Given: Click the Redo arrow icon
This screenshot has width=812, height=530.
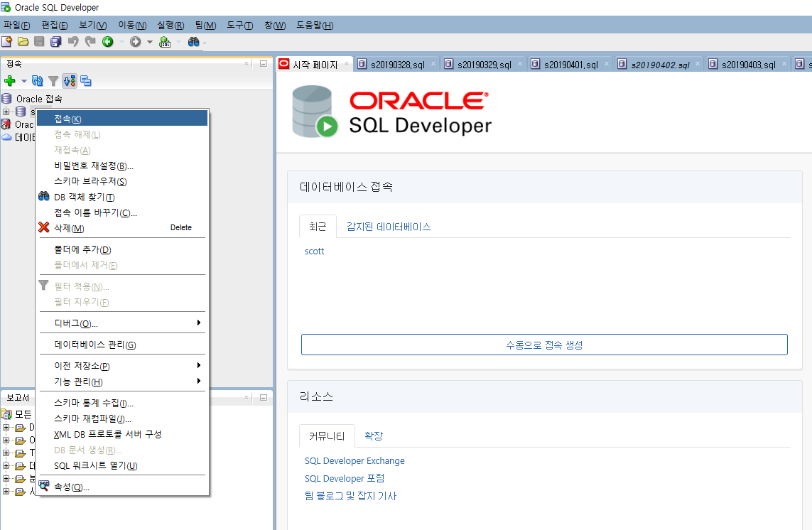Looking at the screenshot, I should [90, 41].
